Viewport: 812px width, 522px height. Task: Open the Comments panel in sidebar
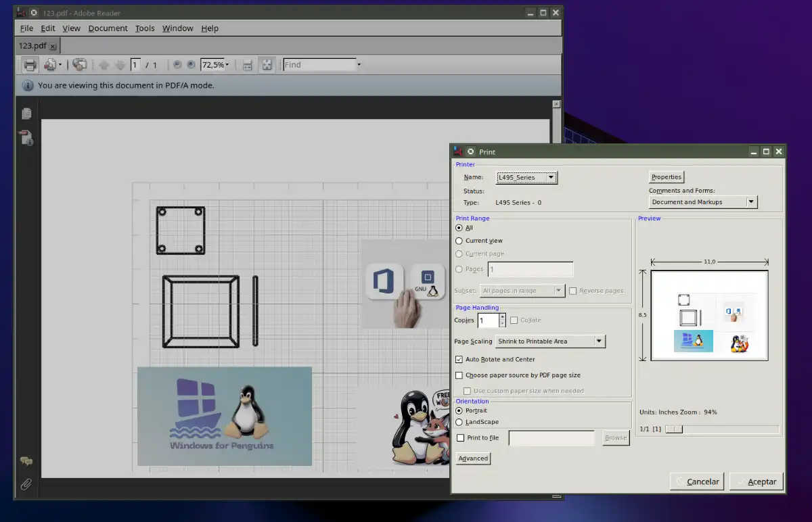tap(26, 461)
